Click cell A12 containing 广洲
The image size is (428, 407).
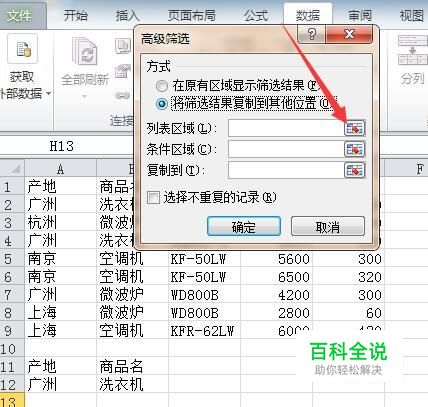[x=60, y=385]
